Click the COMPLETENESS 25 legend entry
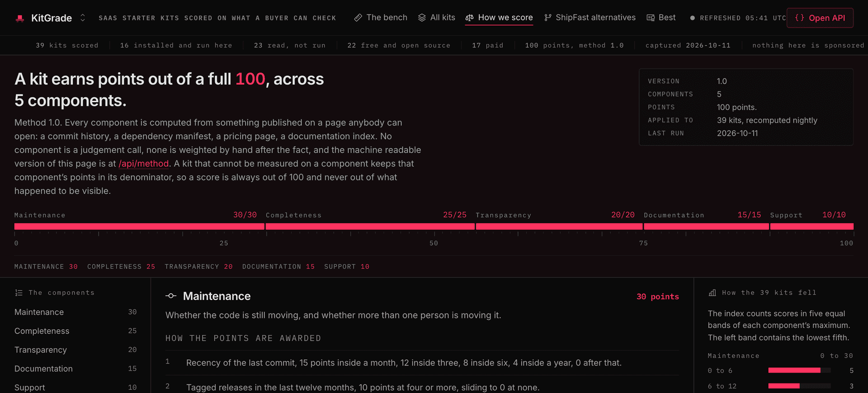This screenshot has height=393, width=868. tap(121, 267)
